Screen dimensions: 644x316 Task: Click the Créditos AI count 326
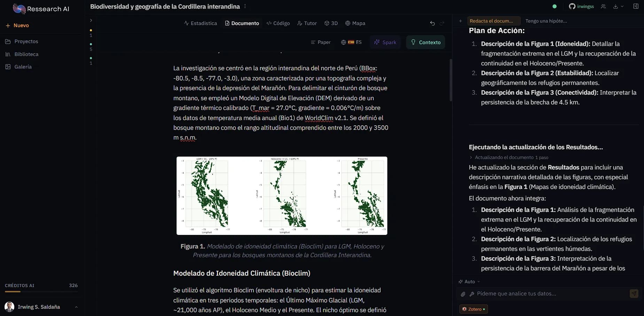tap(73, 285)
